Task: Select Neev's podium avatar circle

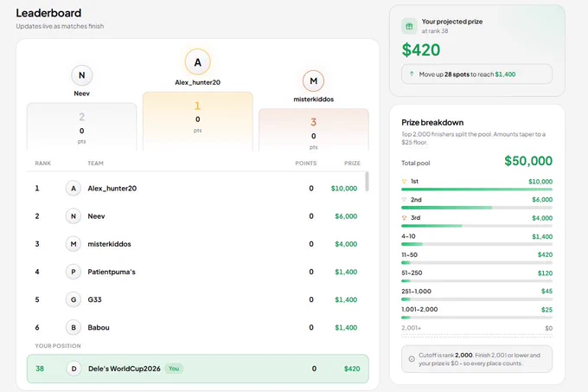Action: [x=82, y=75]
